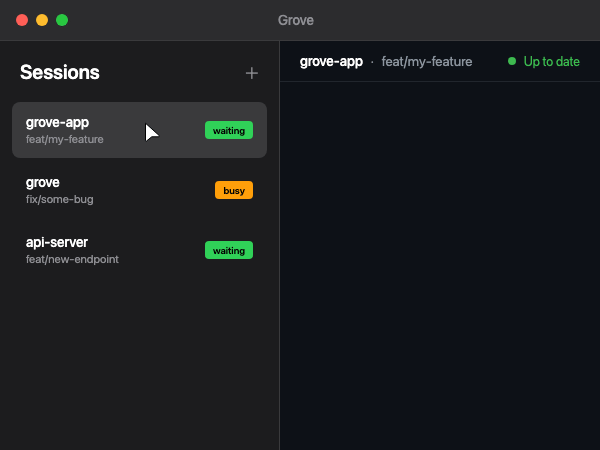Select the grove-app session name in the sidebar

coord(57,122)
